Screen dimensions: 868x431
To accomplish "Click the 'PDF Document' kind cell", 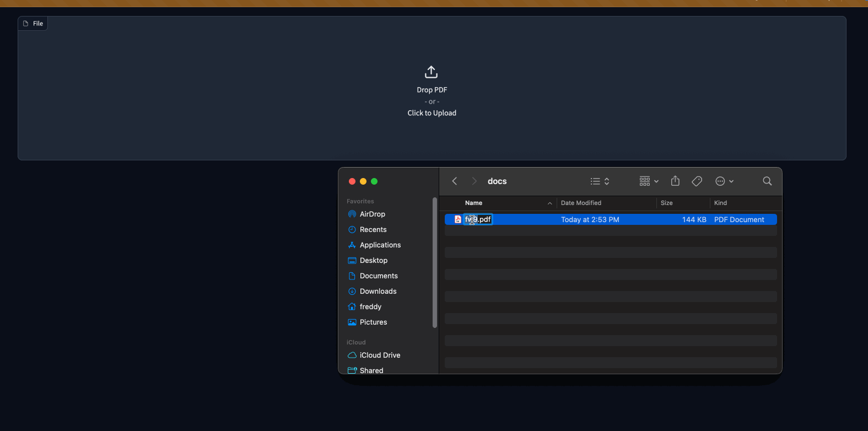I will pyautogui.click(x=739, y=220).
